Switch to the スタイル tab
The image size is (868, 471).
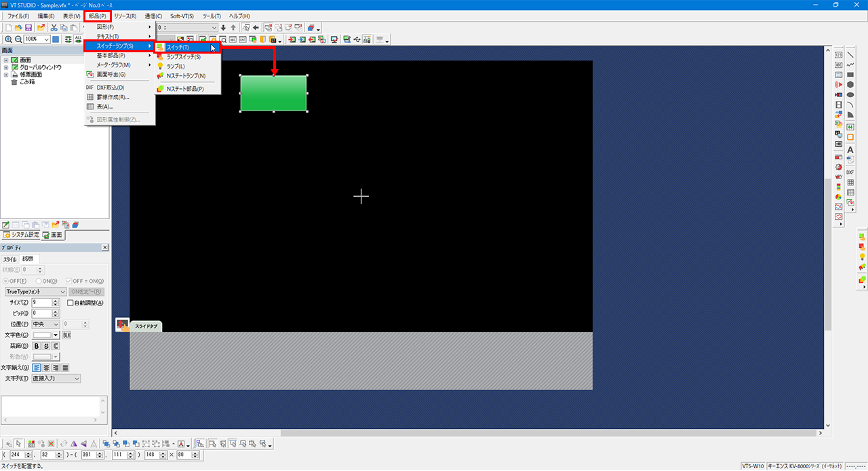pos(10,259)
